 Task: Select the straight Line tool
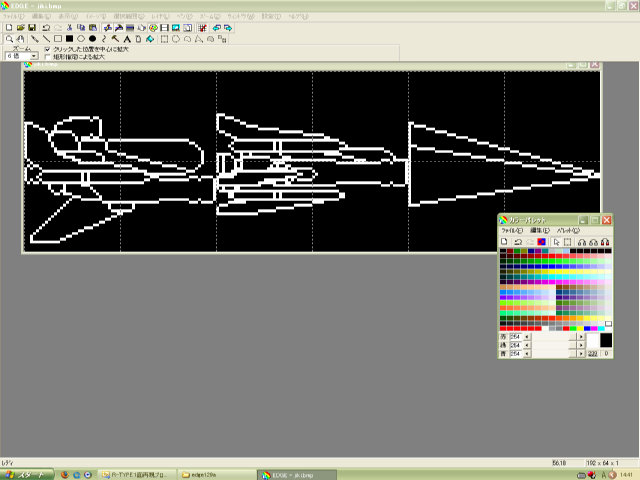46,39
